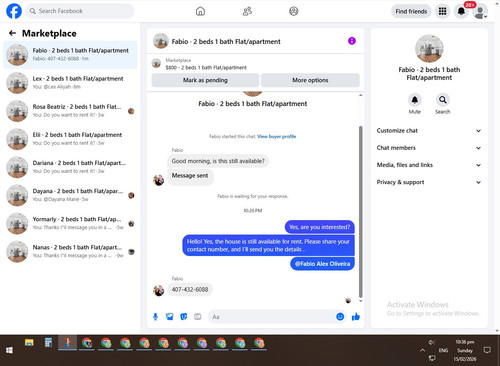Screen dimensions: 500x366
Task: Search in conversation magnifier icon
Action: (x=443, y=100)
